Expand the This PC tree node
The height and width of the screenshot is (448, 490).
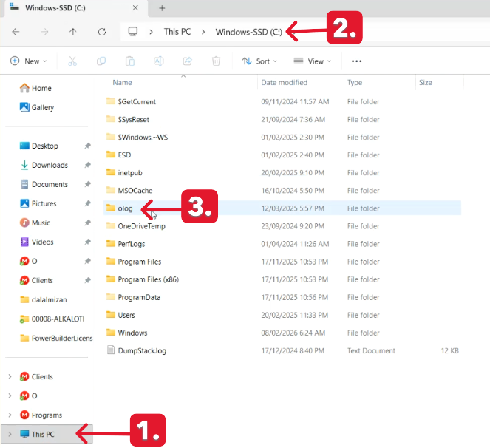[x=10, y=434]
